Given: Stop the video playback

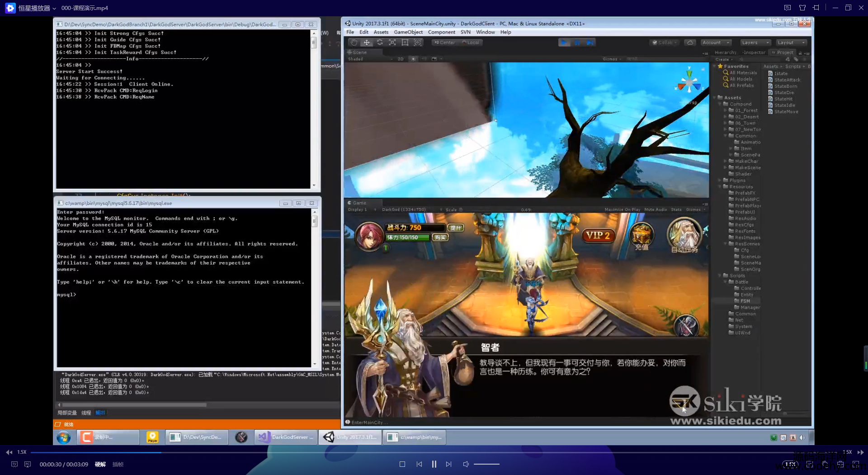Looking at the screenshot, I should pyautogui.click(x=402, y=464).
